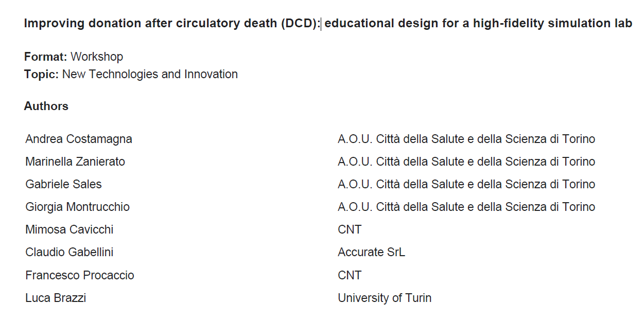644x321 pixels.
Task: Click on Giorgia Montrucchio name
Action: tap(78, 207)
